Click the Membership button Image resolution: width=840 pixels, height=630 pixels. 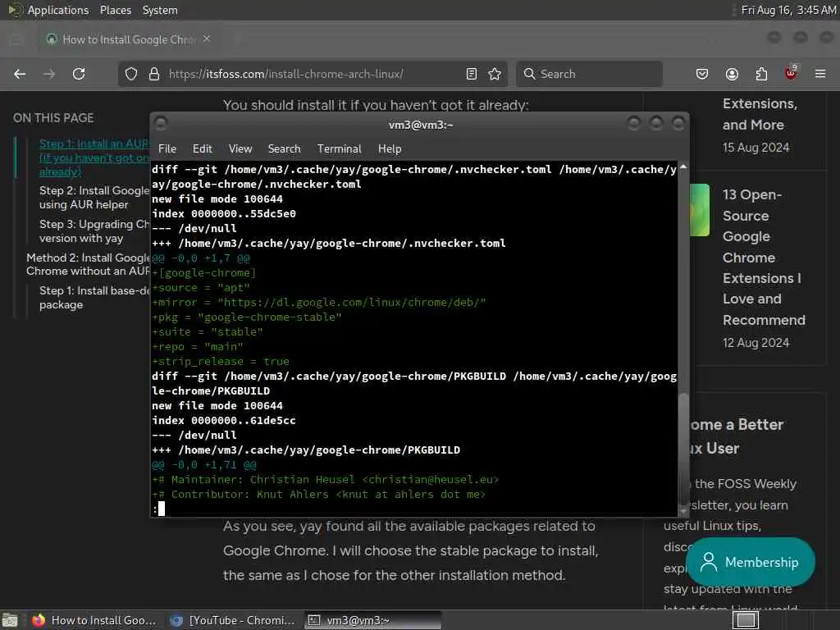(x=751, y=562)
